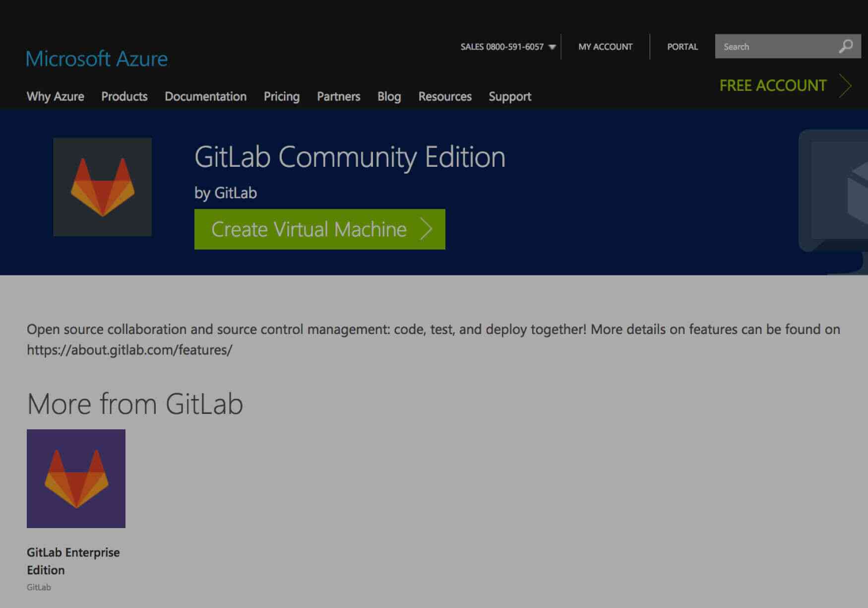
Task: Open the PORTAL
Action: 682,47
